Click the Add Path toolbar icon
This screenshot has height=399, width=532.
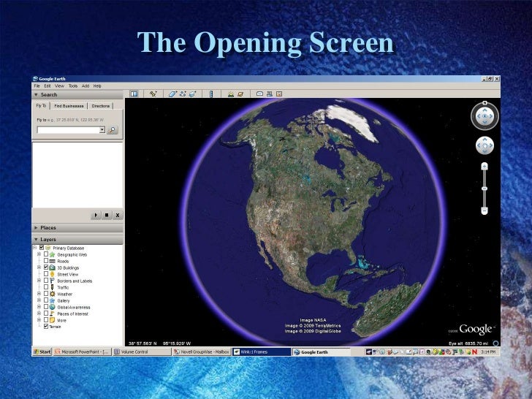tap(183, 94)
